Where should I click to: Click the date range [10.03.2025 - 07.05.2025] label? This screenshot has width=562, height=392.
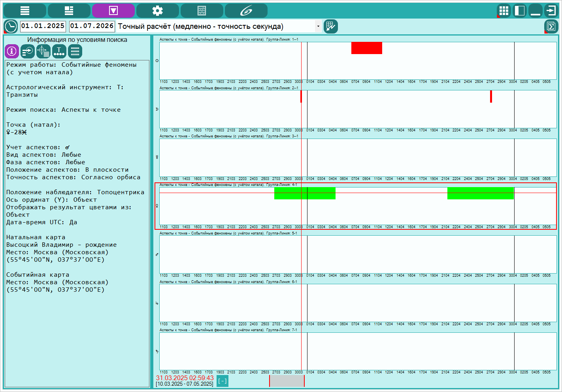[x=185, y=384]
